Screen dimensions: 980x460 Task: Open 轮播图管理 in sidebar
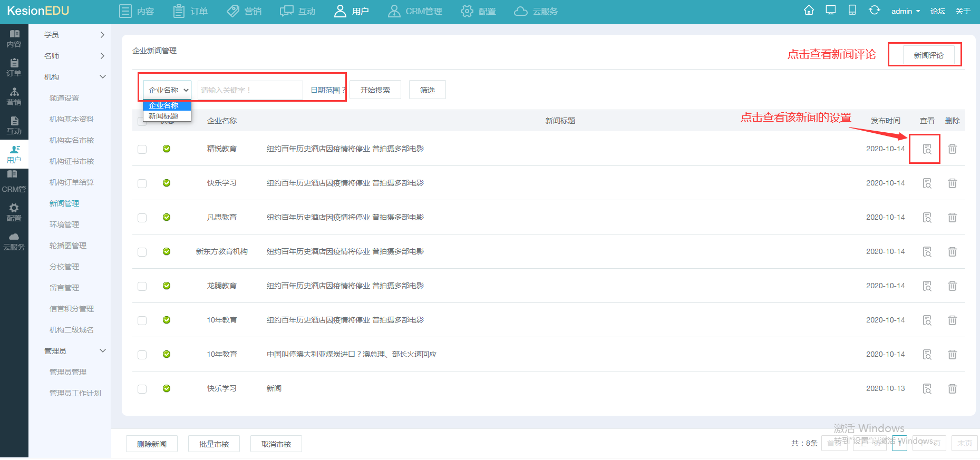coord(68,246)
